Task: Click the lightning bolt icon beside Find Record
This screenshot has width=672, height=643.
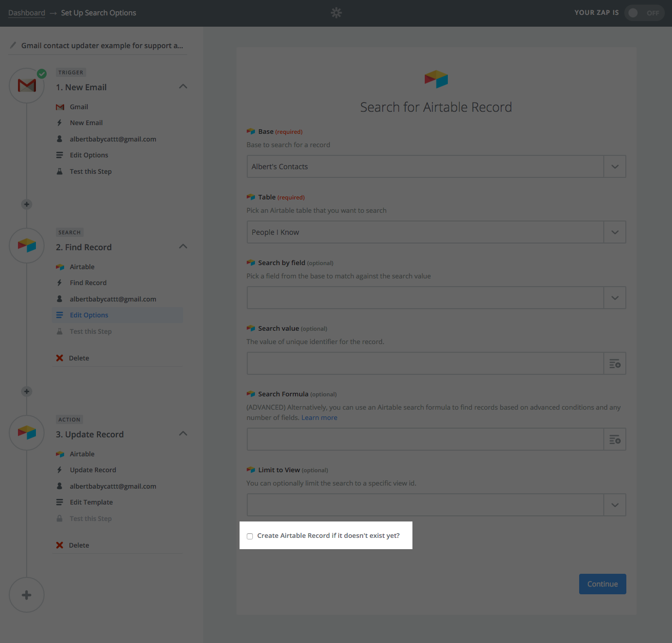Action: click(x=60, y=283)
